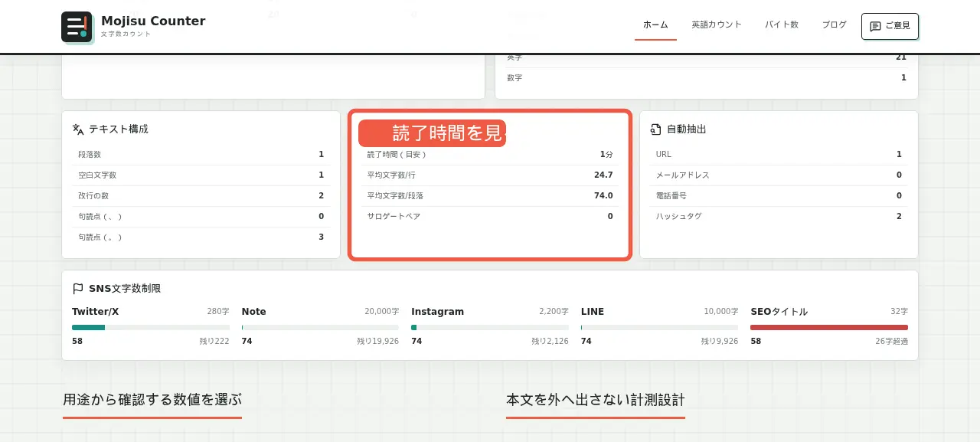
Task: Click the SNS文字数制限 section title
Action: (x=125, y=289)
